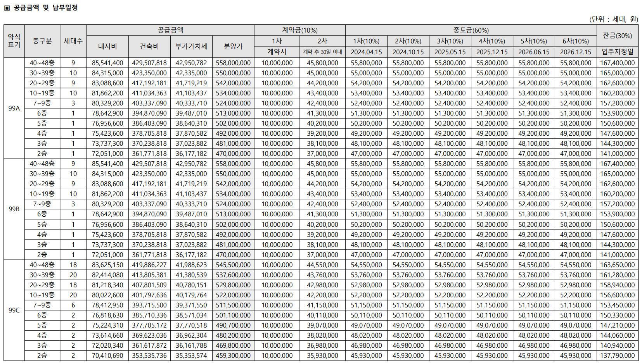Select the 계약금(10%) group header

(x=299, y=30)
